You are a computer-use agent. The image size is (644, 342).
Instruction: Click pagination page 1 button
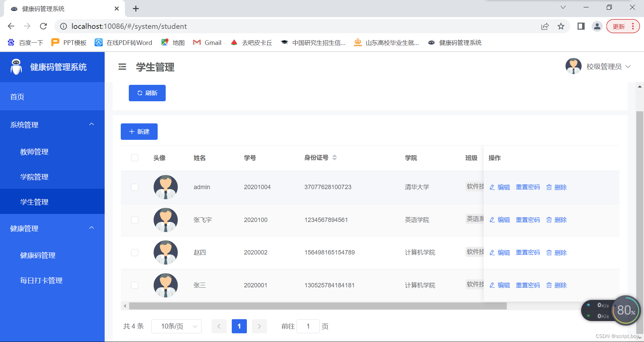239,326
